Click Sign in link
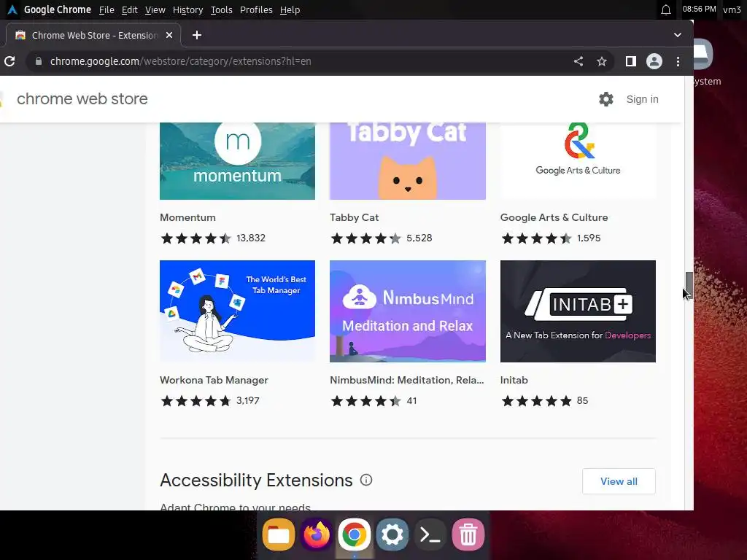The image size is (747, 560). click(x=642, y=99)
